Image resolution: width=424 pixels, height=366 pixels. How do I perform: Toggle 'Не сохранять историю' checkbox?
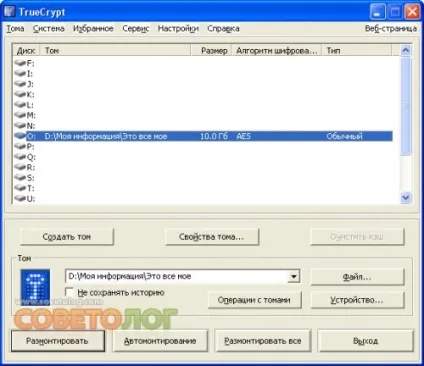69,292
